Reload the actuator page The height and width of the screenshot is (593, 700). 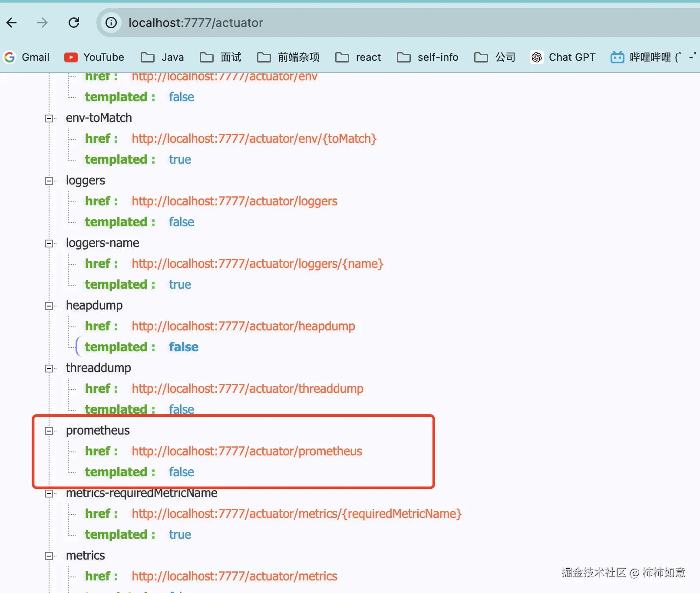pos(73,23)
